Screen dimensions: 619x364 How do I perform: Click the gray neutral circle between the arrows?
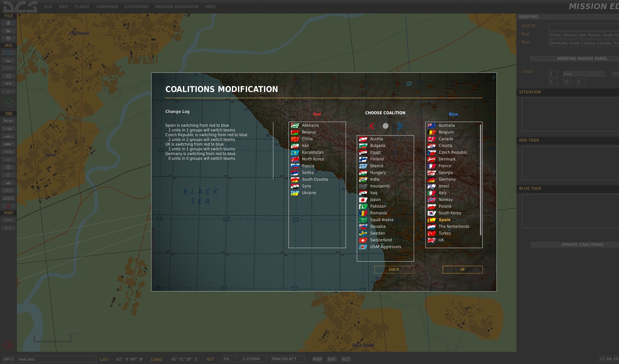click(385, 126)
